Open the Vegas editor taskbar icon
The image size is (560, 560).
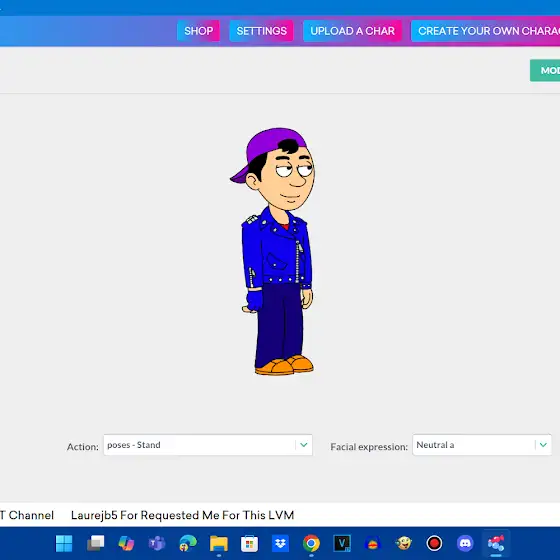click(x=342, y=543)
